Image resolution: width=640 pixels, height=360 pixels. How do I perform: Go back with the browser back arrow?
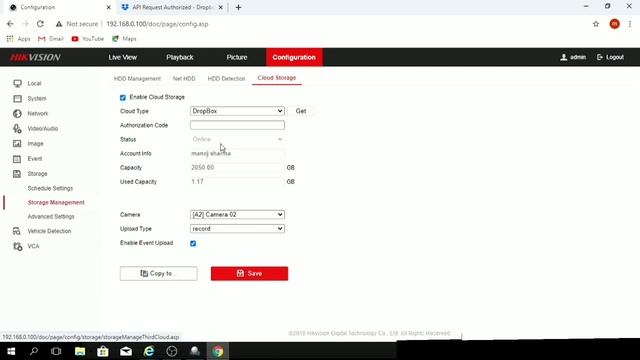(10, 24)
